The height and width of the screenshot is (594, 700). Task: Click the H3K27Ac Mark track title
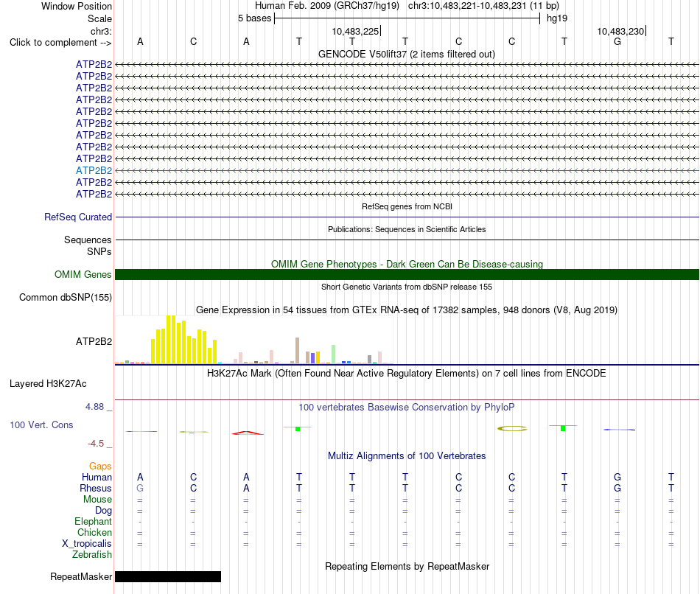pos(407,374)
